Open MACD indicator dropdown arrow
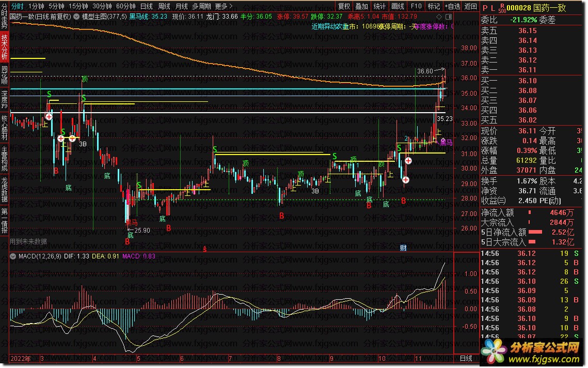This screenshot has height=368, width=588. click(13, 256)
